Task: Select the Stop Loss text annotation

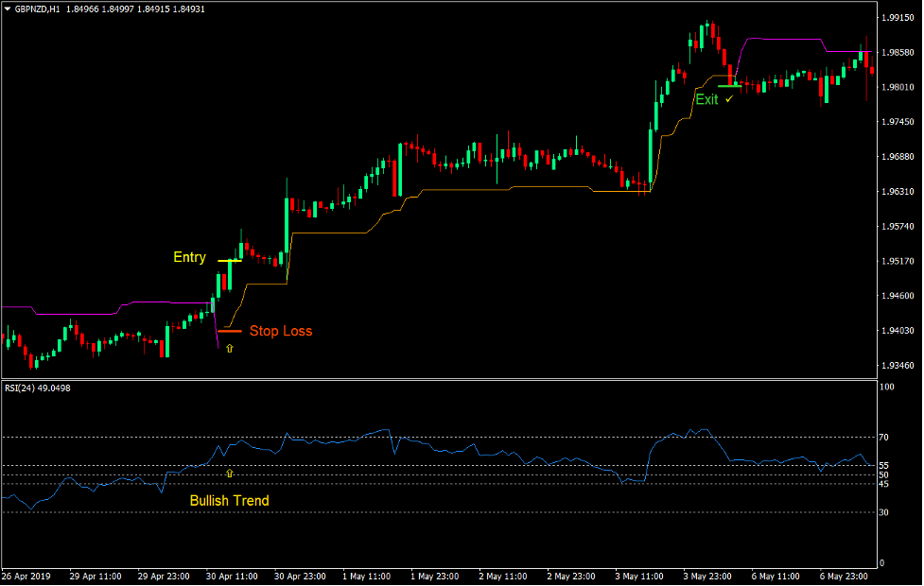Action: 281,331
